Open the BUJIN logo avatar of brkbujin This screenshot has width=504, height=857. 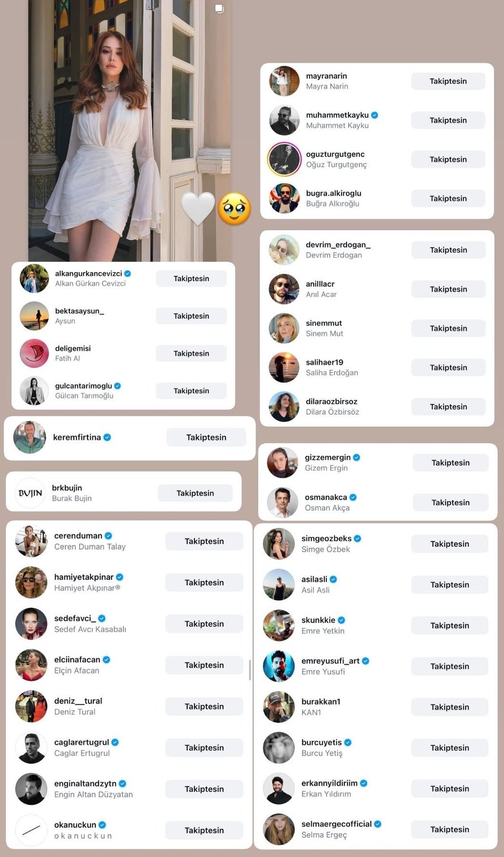30,493
